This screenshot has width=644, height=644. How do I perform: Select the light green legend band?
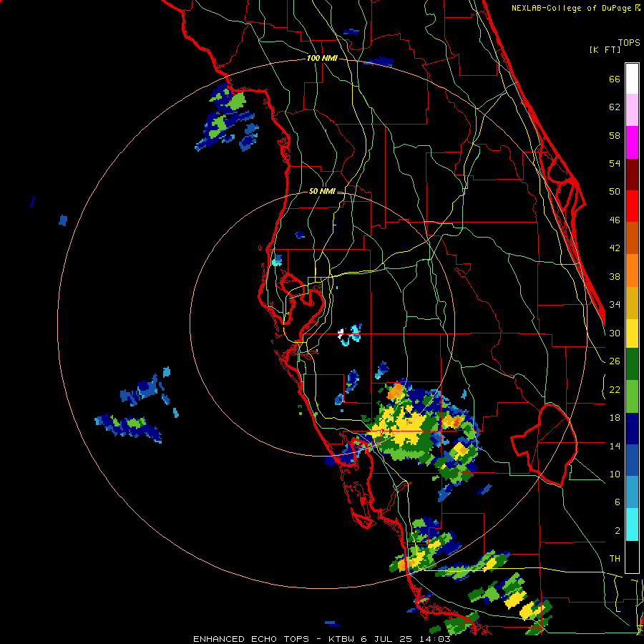coord(632,396)
